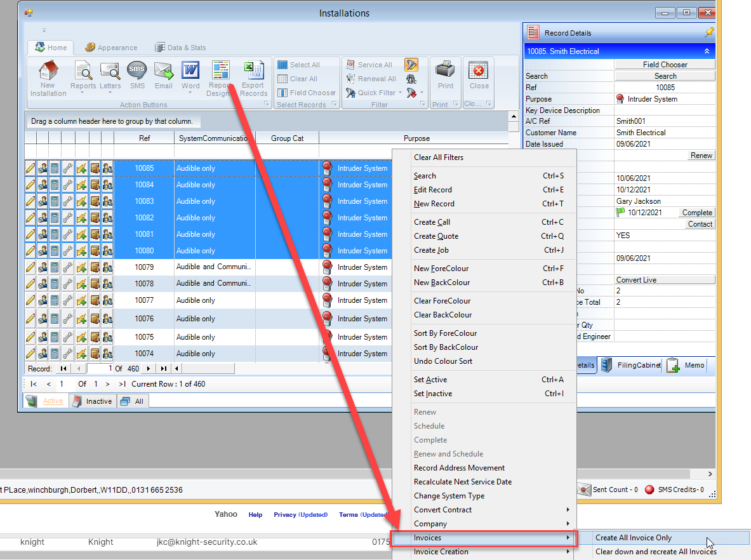The width and height of the screenshot is (751, 560).
Task: Open the Privacy (Updated) link
Action: point(301,514)
